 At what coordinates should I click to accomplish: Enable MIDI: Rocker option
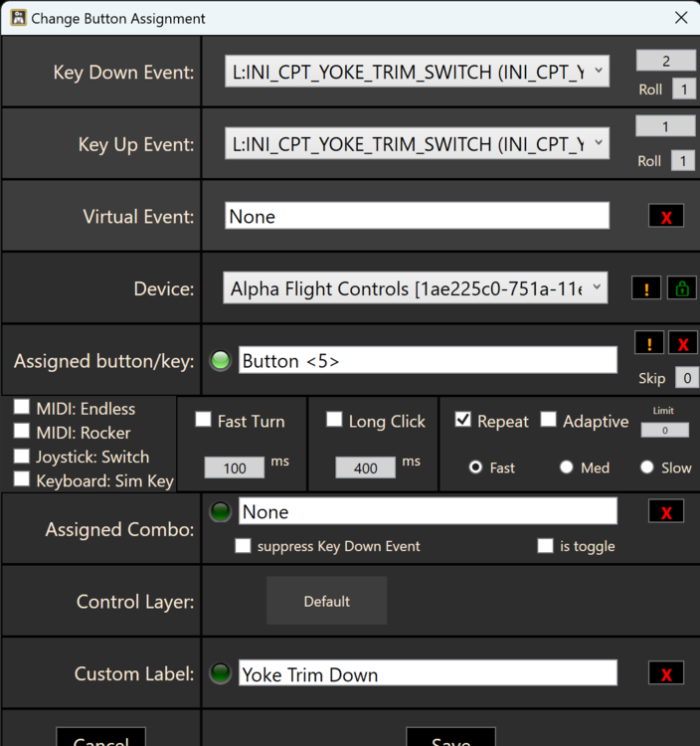coord(22,433)
